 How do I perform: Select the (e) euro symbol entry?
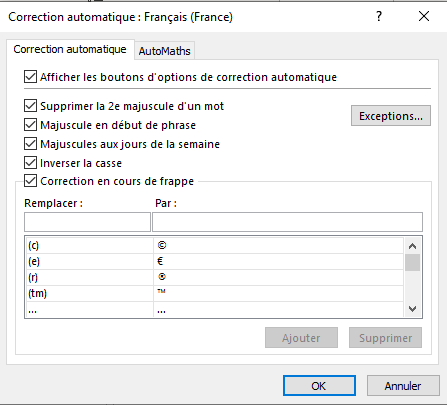[215, 262]
